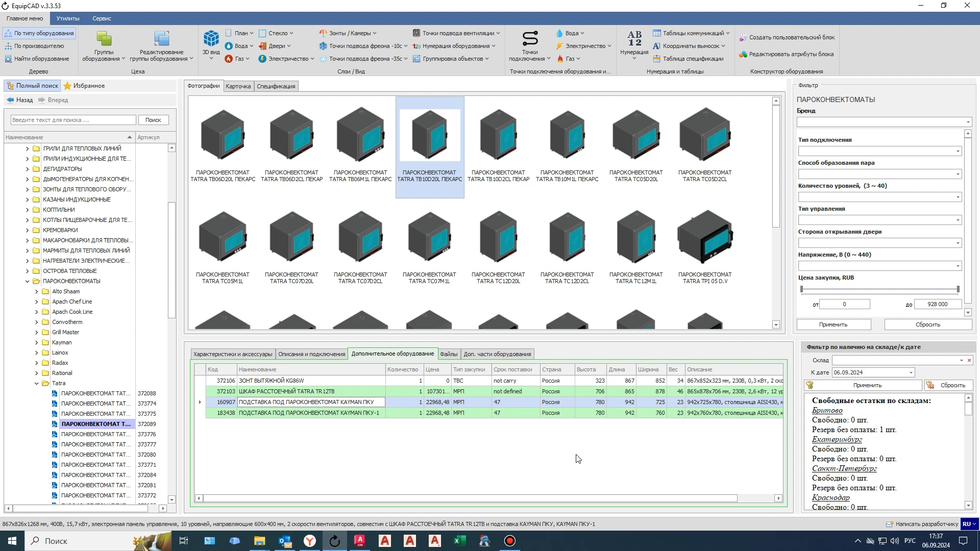Open Excel from the taskbar
The height and width of the screenshot is (551, 980).
tap(459, 541)
